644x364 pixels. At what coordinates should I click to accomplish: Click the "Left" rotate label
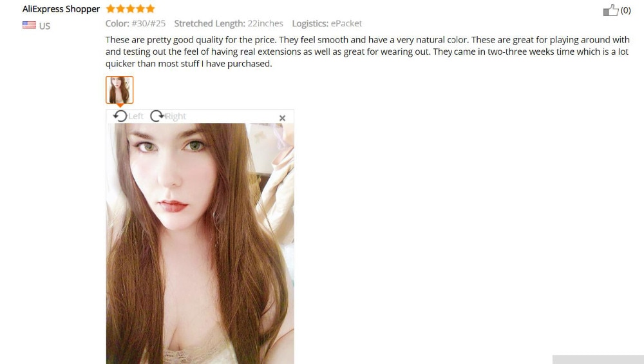136,116
